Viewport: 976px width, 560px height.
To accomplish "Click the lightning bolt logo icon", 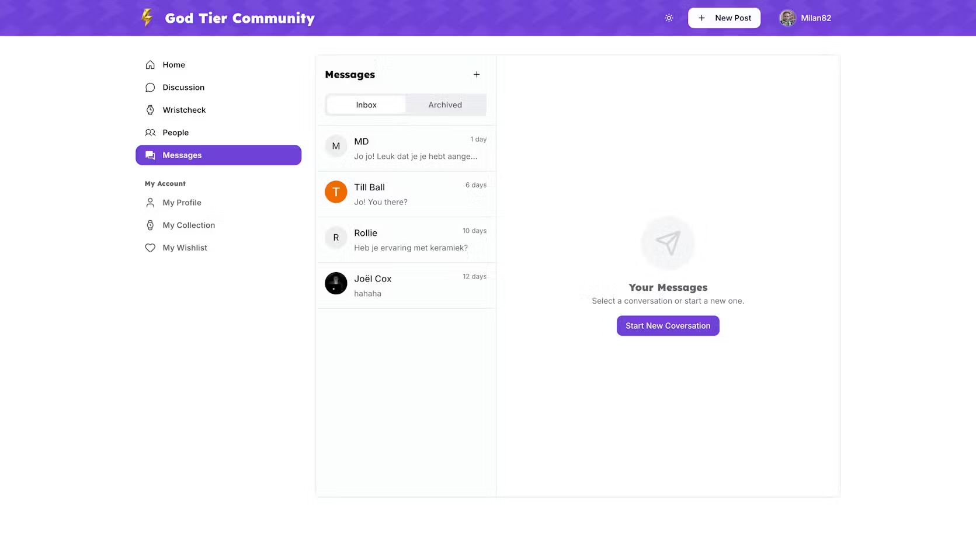I will tap(147, 18).
